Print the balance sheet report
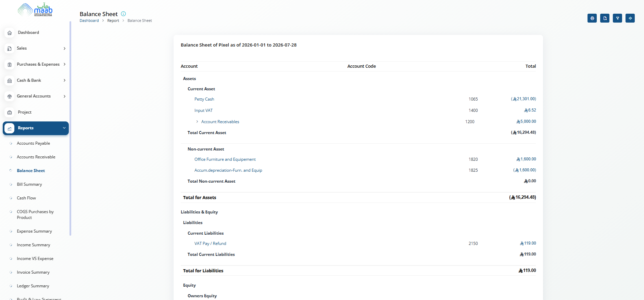Image resolution: width=644 pixels, height=300 pixels. pyautogui.click(x=592, y=18)
